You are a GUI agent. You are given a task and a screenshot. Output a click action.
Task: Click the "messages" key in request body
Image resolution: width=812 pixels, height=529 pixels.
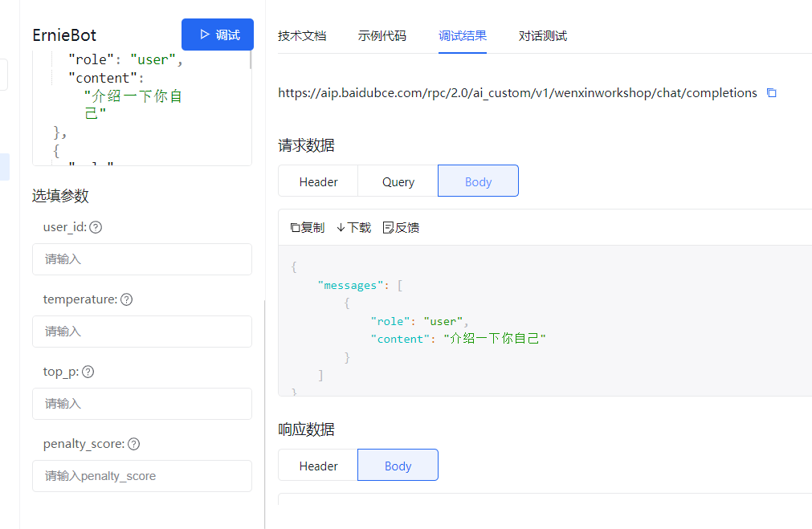point(350,286)
